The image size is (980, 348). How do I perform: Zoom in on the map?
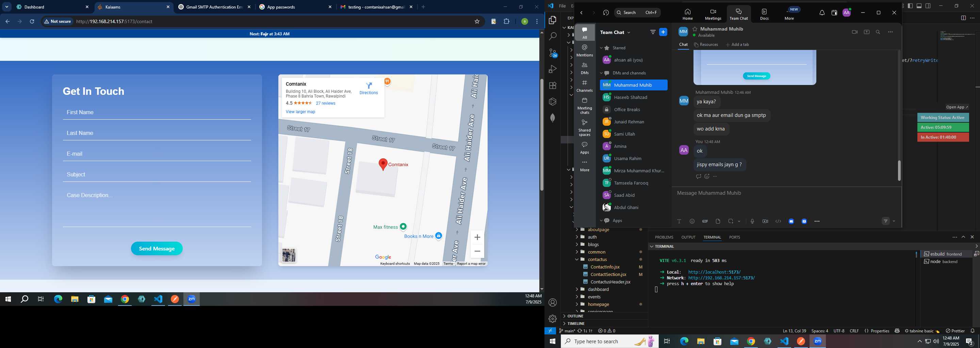pyautogui.click(x=477, y=238)
